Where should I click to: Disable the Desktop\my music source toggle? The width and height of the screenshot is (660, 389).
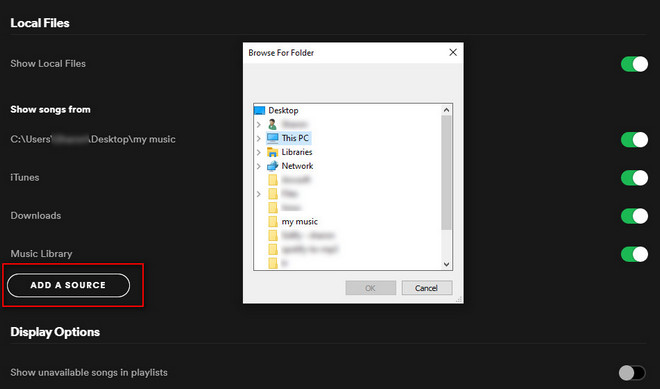[x=634, y=139]
